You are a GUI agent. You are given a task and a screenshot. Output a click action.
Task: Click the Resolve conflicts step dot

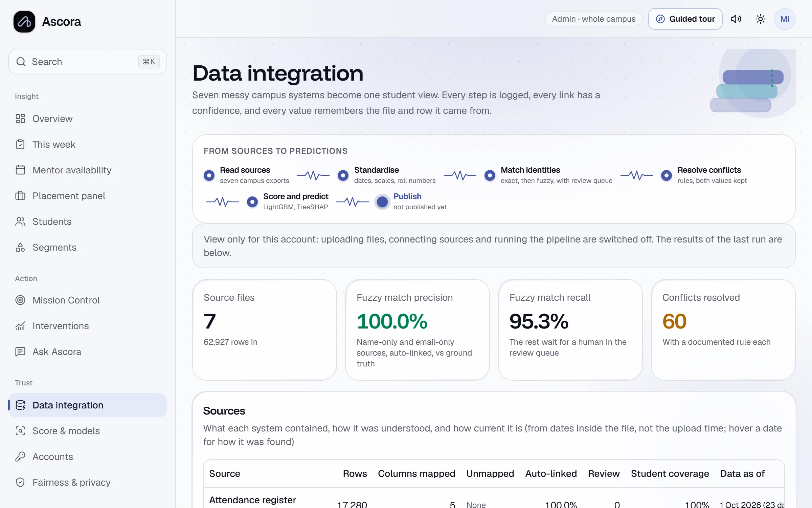click(x=667, y=175)
